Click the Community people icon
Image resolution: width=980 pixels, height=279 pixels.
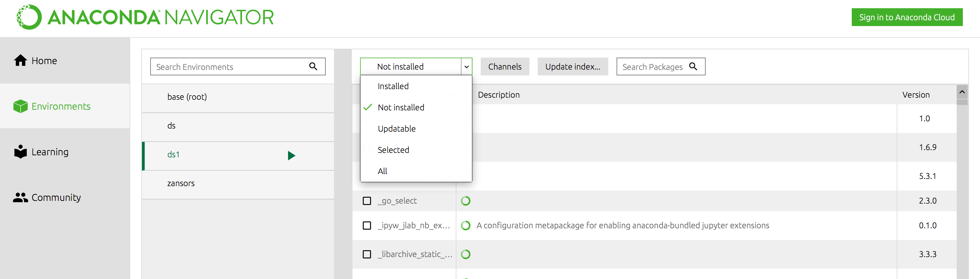click(x=21, y=197)
